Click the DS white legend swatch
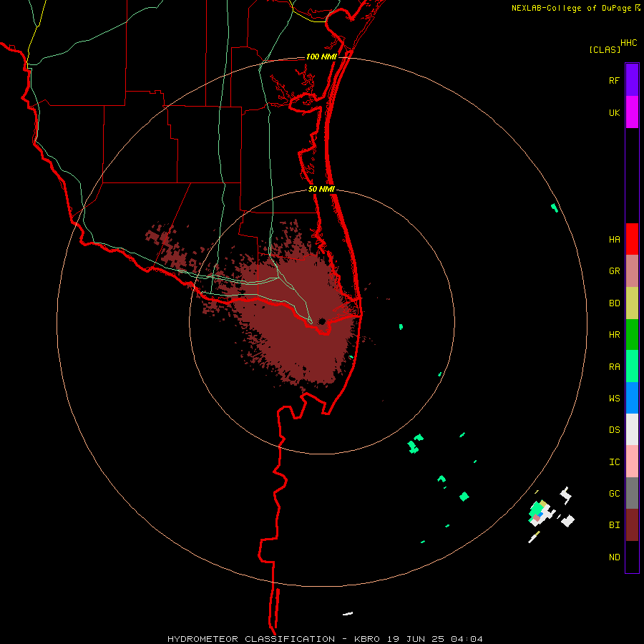This screenshot has height=644, width=644. (x=632, y=429)
